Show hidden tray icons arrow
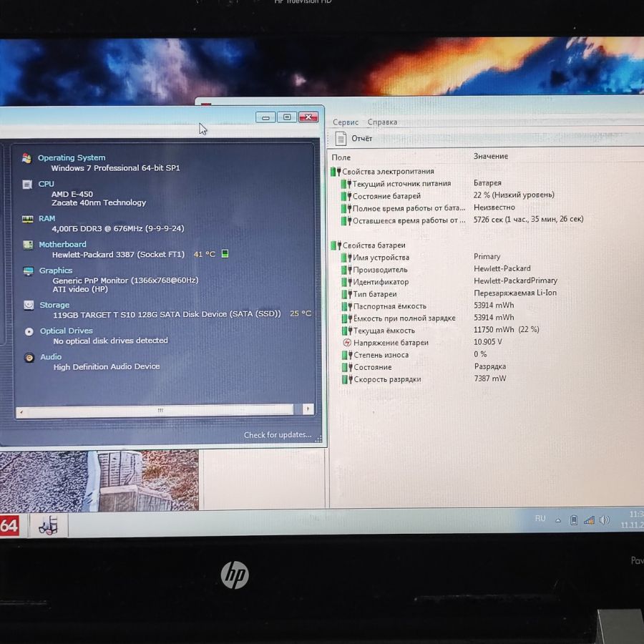The image size is (644, 644). [x=557, y=520]
